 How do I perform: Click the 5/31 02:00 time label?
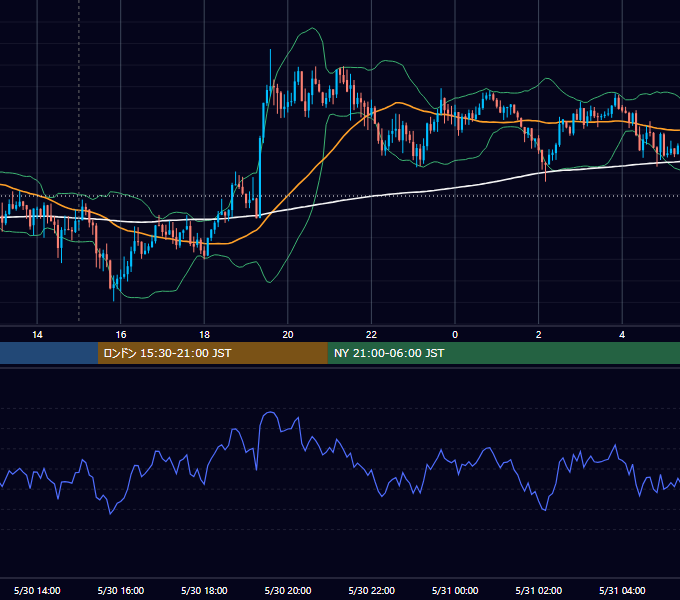[x=539, y=590]
